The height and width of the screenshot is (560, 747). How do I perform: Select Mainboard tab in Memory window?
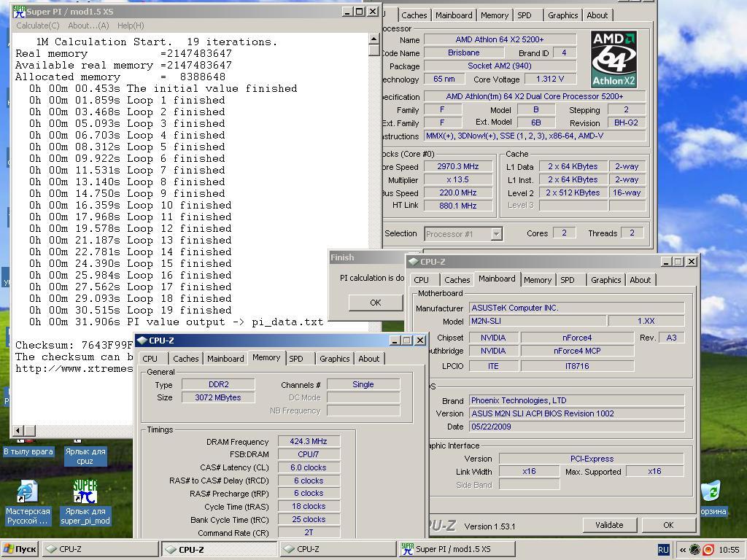point(225,359)
